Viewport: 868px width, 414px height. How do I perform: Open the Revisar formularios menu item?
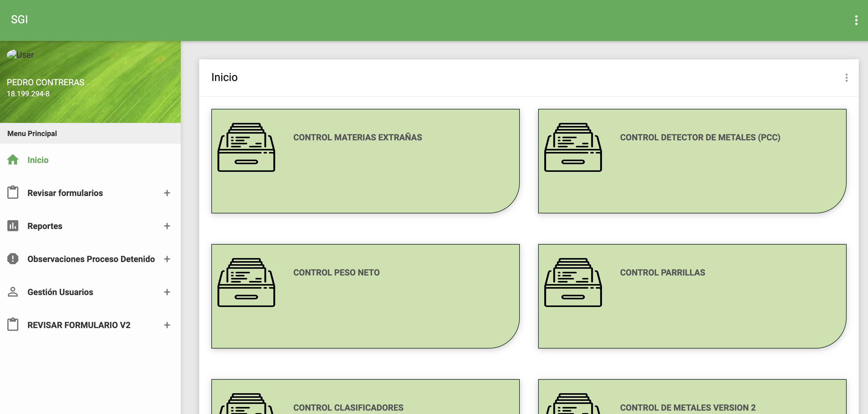(90, 193)
